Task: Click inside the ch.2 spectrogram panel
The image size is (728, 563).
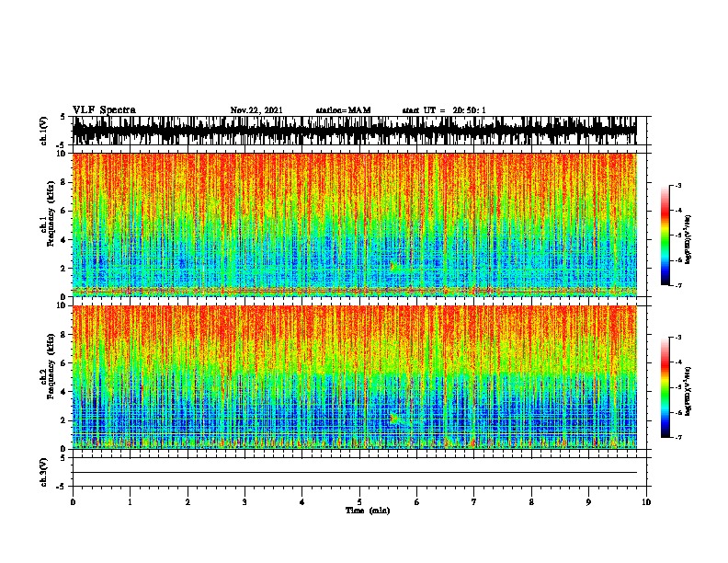Action: pos(355,377)
